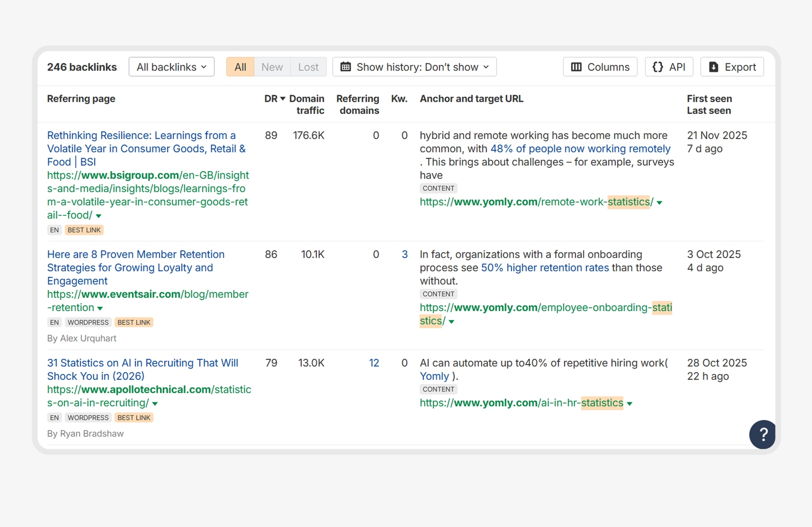Open "Here are 8 Proven Member Retention Strategies" link
812x527 pixels.
pyautogui.click(x=136, y=268)
